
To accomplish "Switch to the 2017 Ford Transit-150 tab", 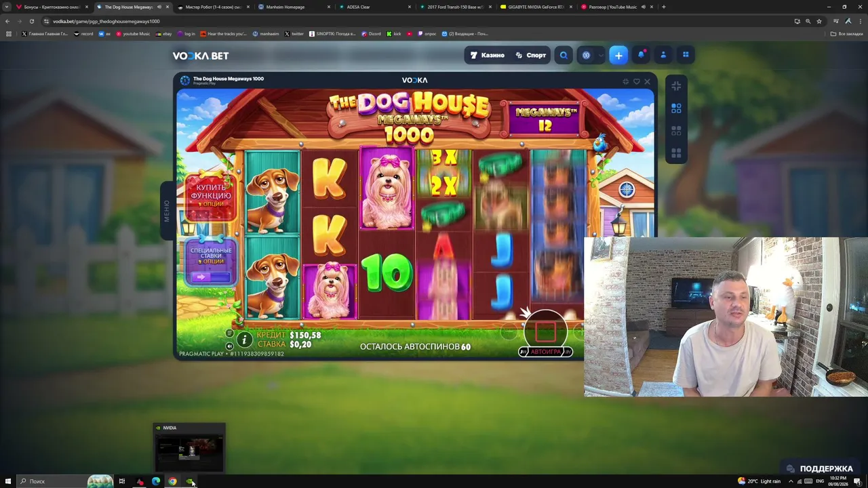I will tap(455, 7).
